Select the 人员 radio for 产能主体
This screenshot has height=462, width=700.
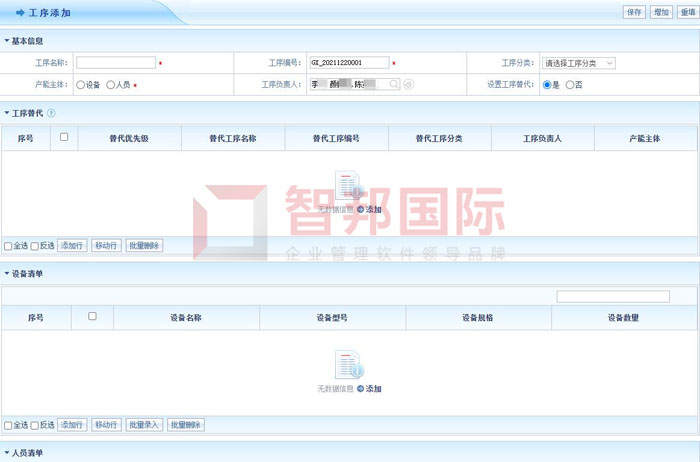(x=111, y=85)
